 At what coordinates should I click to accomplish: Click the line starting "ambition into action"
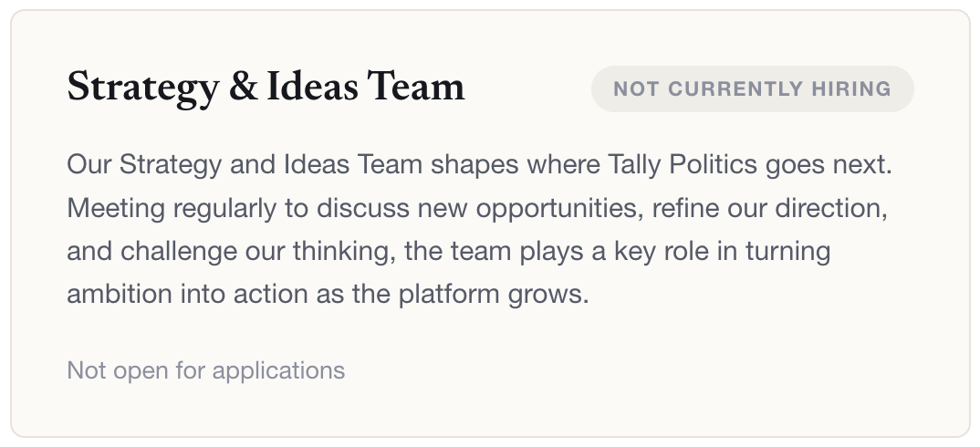tap(328, 295)
